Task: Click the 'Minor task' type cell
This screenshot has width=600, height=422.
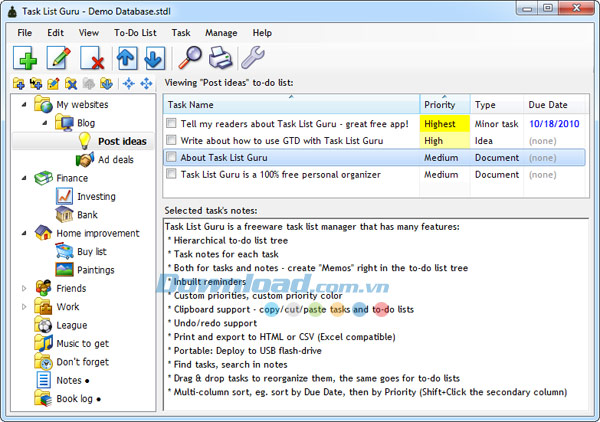Action: click(x=496, y=124)
